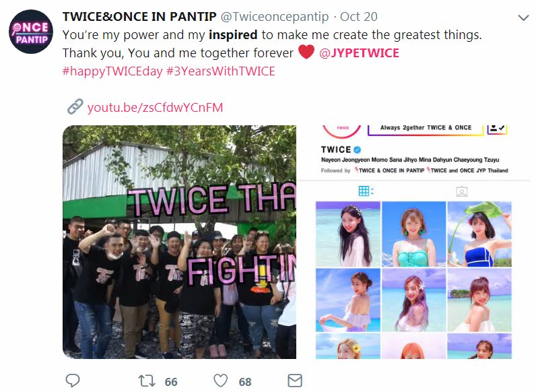
Task: Expand tweet options chevron menu
Action: [x=523, y=18]
